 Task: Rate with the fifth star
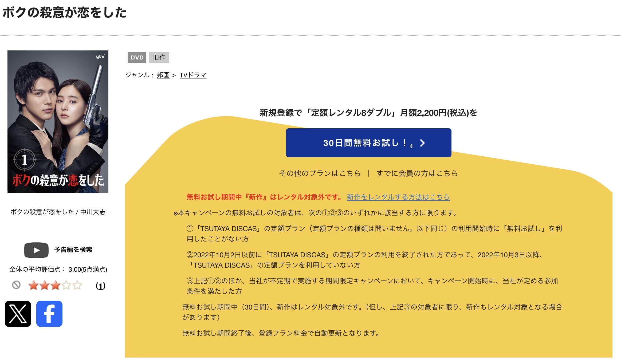(77, 285)
